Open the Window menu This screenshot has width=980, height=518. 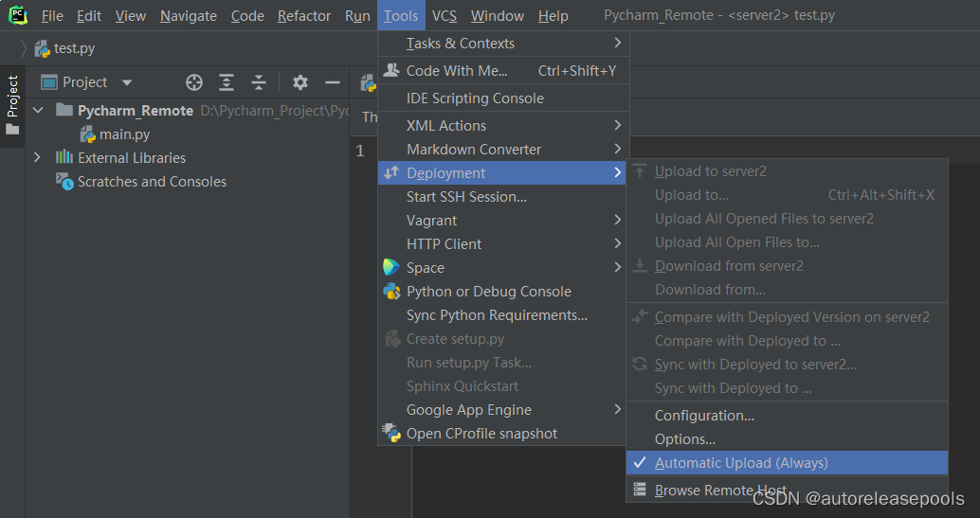[x=498, y=15]
